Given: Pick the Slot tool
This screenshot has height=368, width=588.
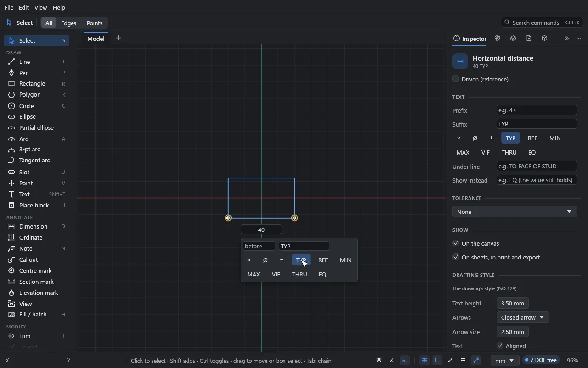Looking at the screenshot, I should click(x=37, y=172).
